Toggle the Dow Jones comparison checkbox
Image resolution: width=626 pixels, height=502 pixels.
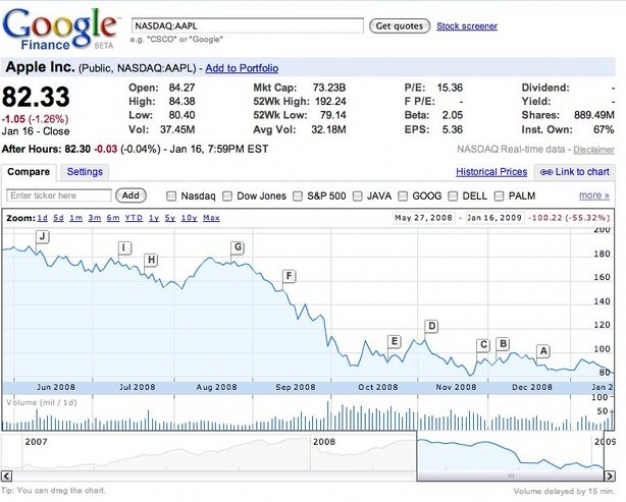click(x=228, y=196)
